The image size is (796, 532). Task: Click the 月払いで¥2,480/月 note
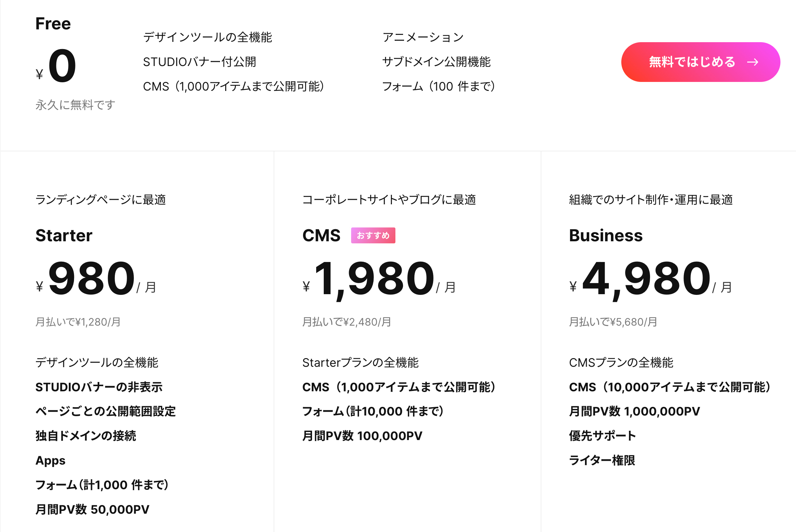pos(347,322)
